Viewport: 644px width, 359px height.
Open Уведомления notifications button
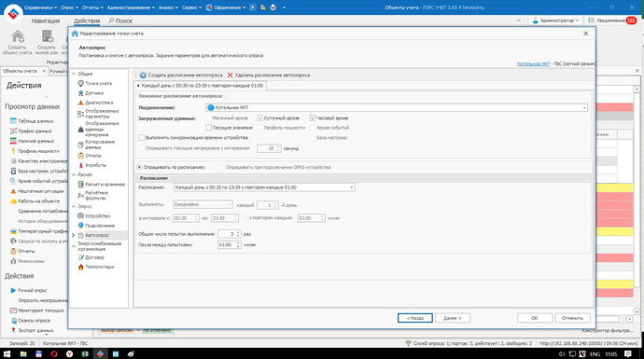611,21
